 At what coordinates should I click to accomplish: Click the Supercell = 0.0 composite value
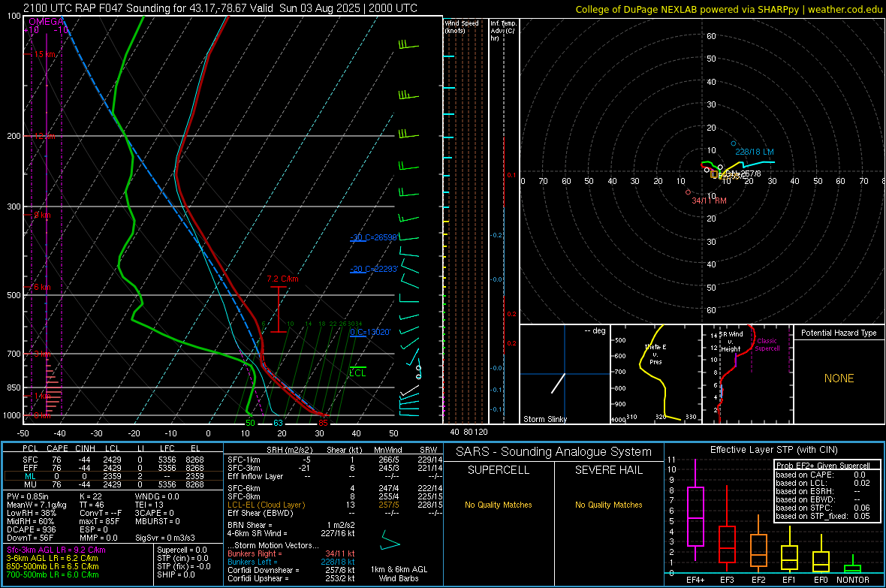[182, 550]
